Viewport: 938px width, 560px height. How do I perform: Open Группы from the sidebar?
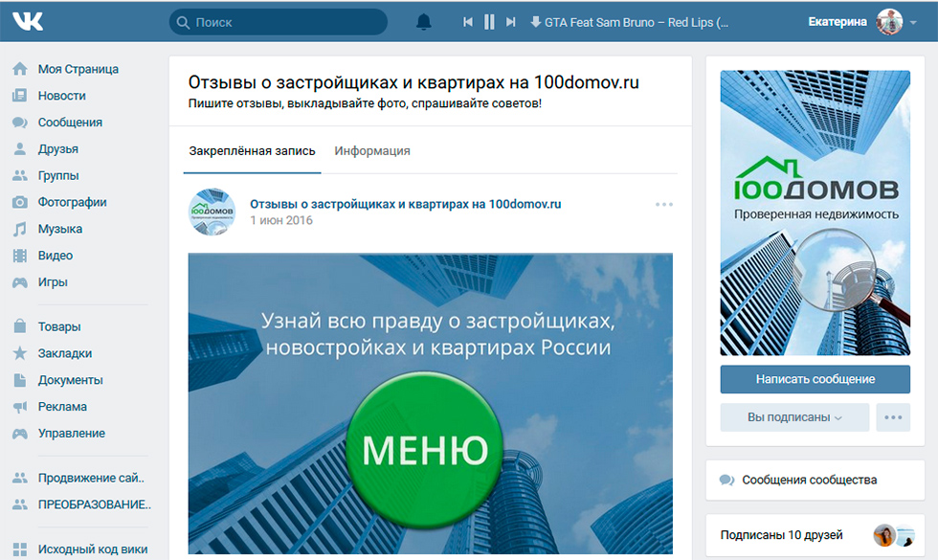tap(58, 175)
